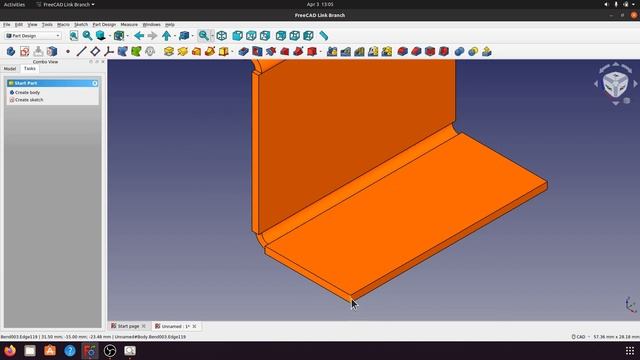The height and width of the screenshot is (360, 640).
Task: Click the Additive Pipe icon
Action: (x=210, y=51)
